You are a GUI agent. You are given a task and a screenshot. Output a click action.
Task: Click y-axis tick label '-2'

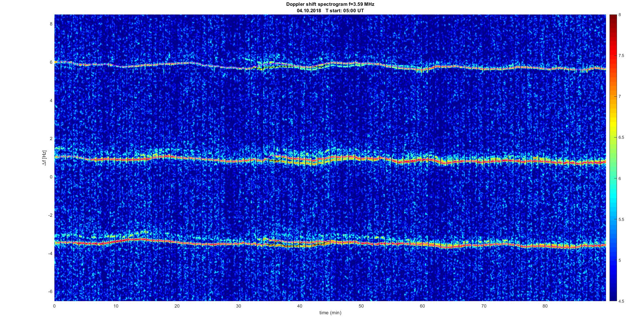click(x=50, y=215)
